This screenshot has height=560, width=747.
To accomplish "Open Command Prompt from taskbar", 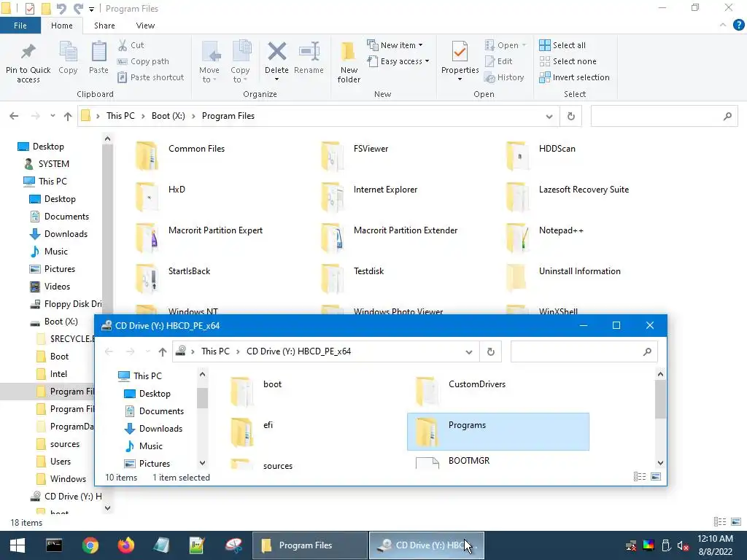I will click(x=54, y=545).
